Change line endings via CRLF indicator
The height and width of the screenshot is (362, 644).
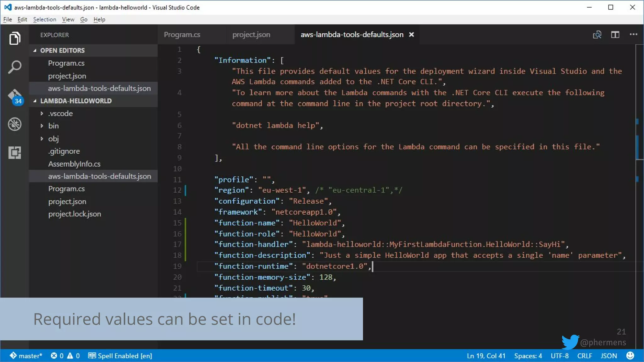585,355
